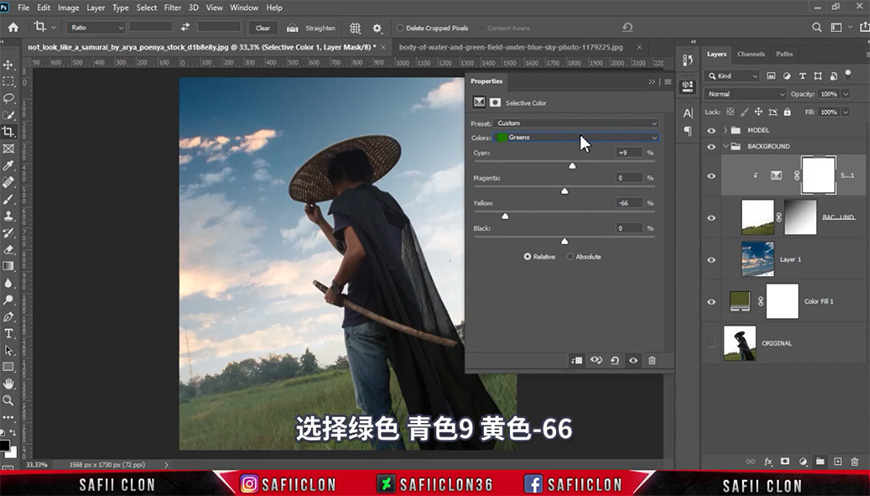Hide the MODEL group
Image resolution: width=870 pixels, height=496 pixels.
point(711,130)
